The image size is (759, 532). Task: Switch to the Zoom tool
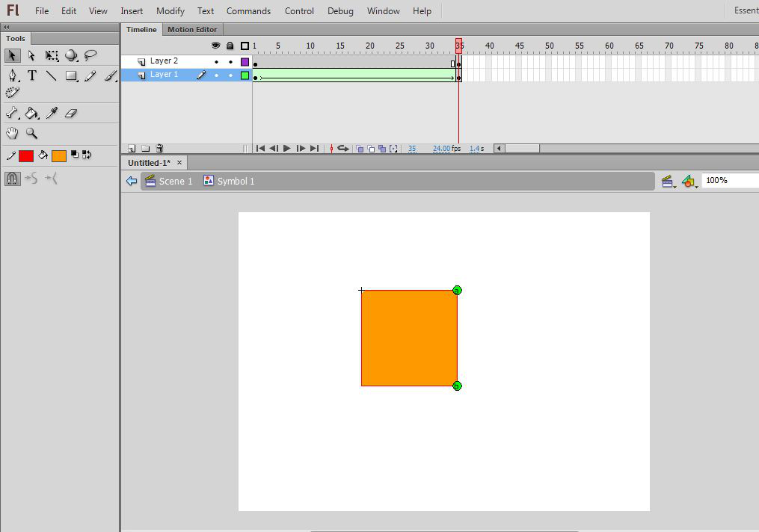coord(32,133)
